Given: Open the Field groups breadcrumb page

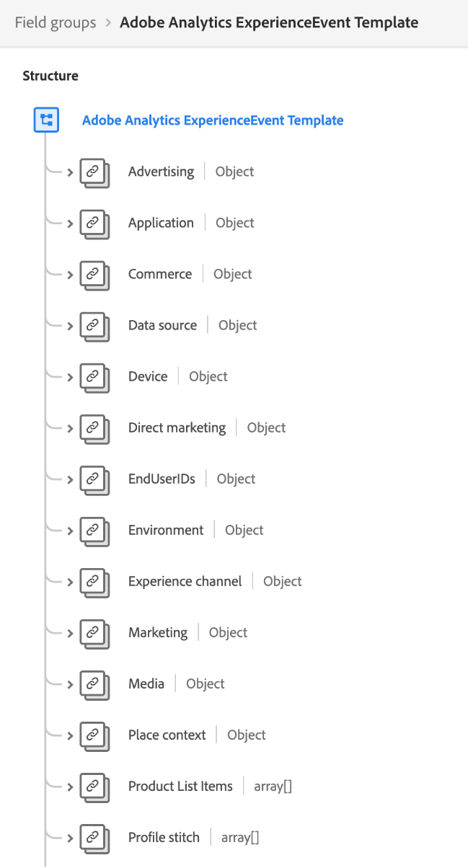Looking at the screenshot, I should coord(55,22).
